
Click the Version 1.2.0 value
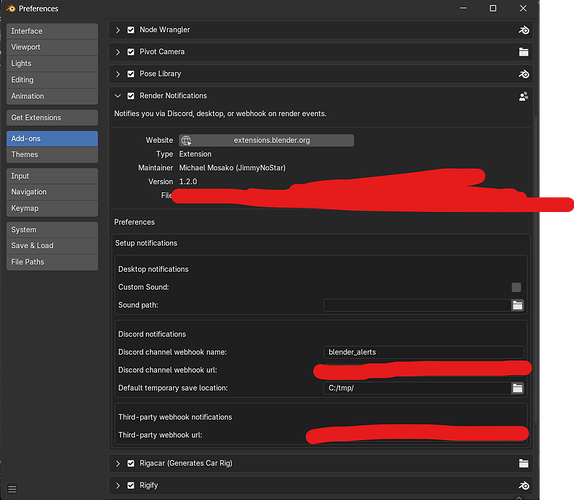click(x=188, y=182)
